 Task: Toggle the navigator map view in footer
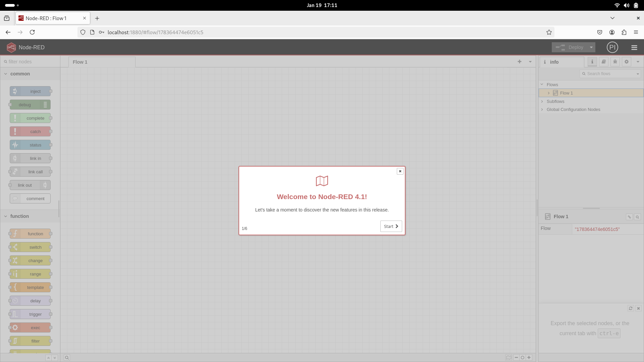click(x=508, y=358)
